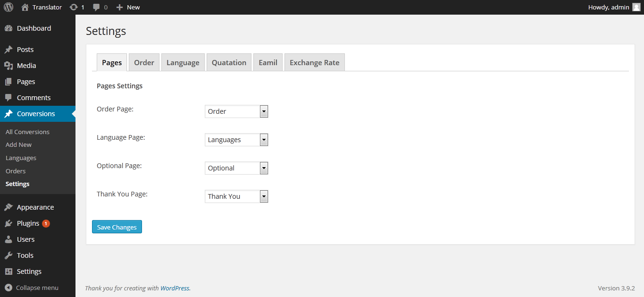Switch to the Quatation tab

229,62
